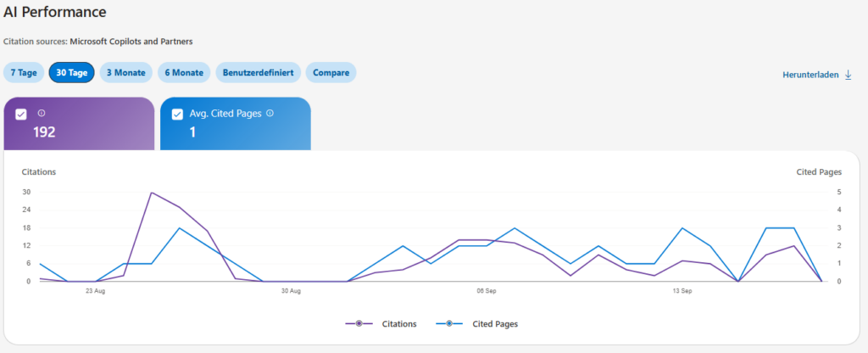Screen dimensions: 868x353
Task: Choose the Benutzerdefiniert date range
Action: [258, 73]
